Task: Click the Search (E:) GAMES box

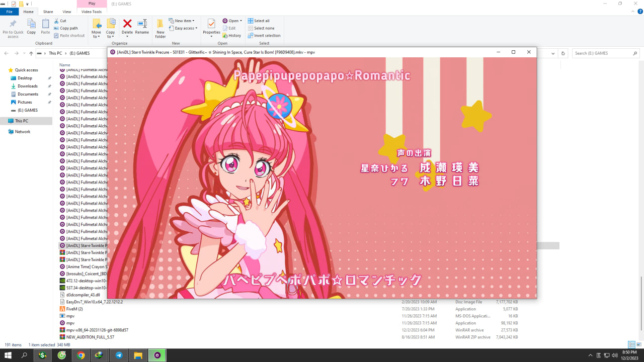Action: pos(606,53)
